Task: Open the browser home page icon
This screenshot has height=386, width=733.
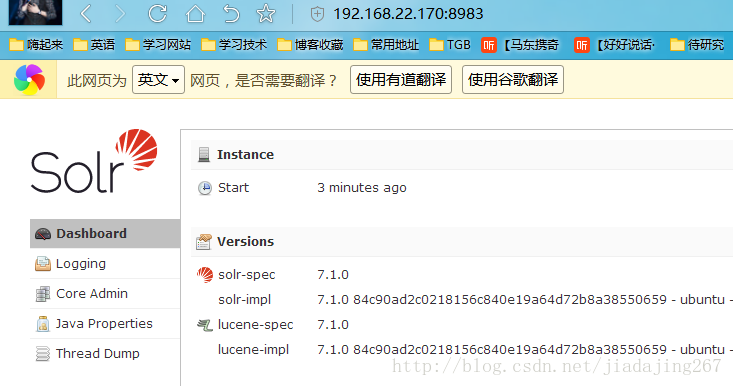Action: 195,13
